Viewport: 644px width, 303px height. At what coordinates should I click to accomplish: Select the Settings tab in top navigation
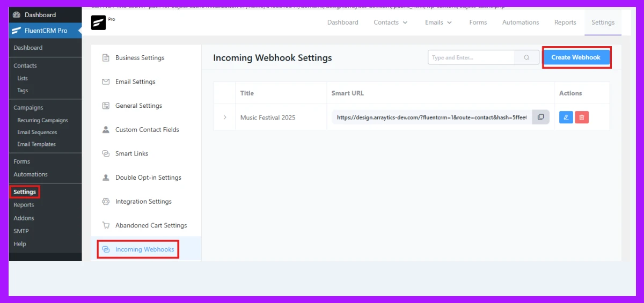[603, 23]
